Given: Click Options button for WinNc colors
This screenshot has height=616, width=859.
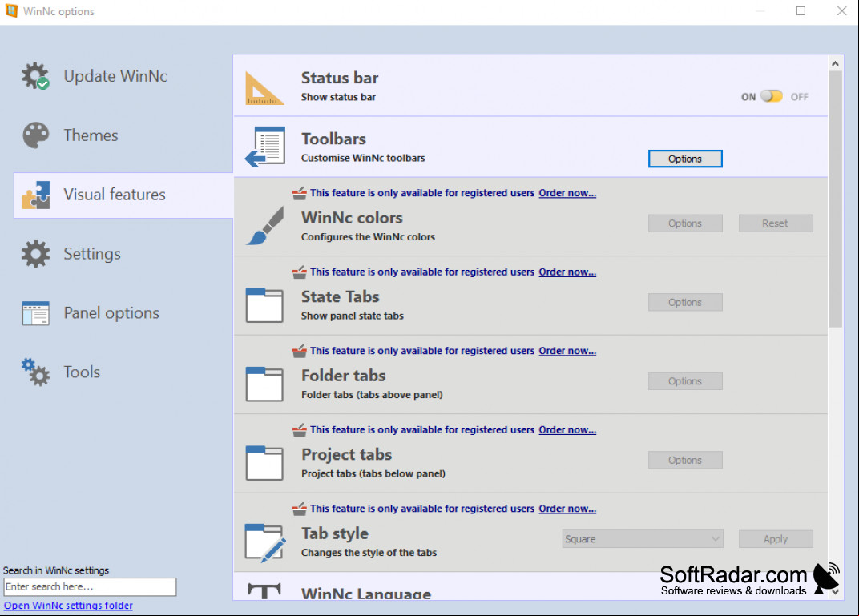Looking at the screenshot, I should (x=685, y=223).
